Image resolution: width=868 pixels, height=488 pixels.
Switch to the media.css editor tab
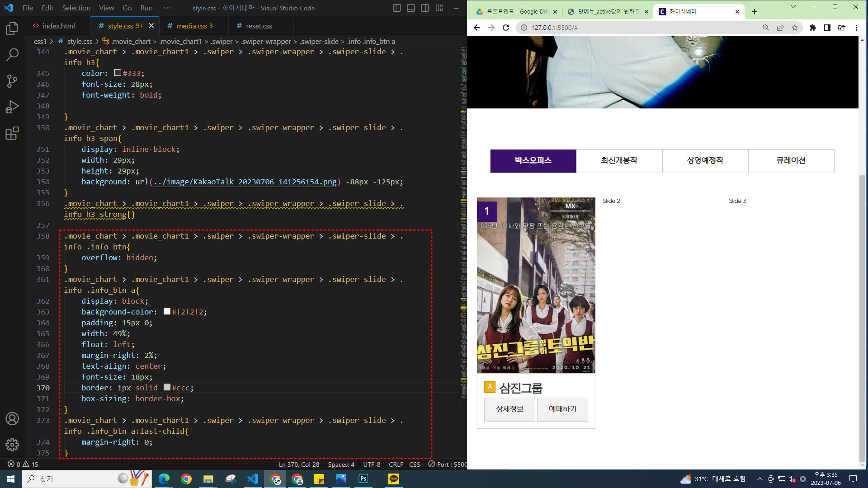point(192,26)
